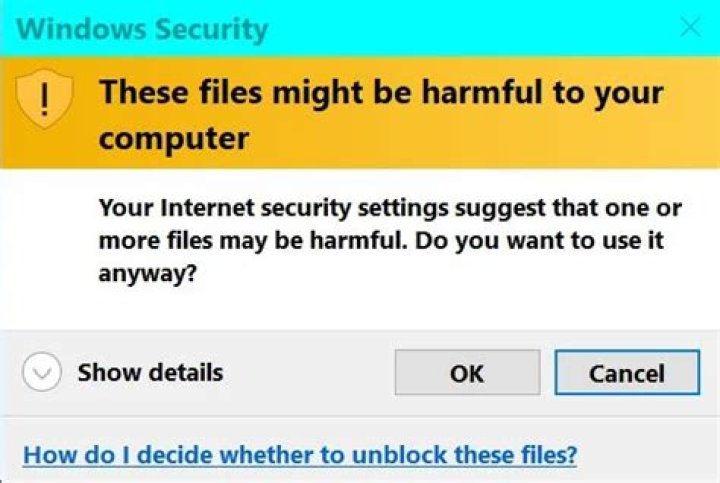
Task: Click 'these files?' at end of help link
Action: 515,455
